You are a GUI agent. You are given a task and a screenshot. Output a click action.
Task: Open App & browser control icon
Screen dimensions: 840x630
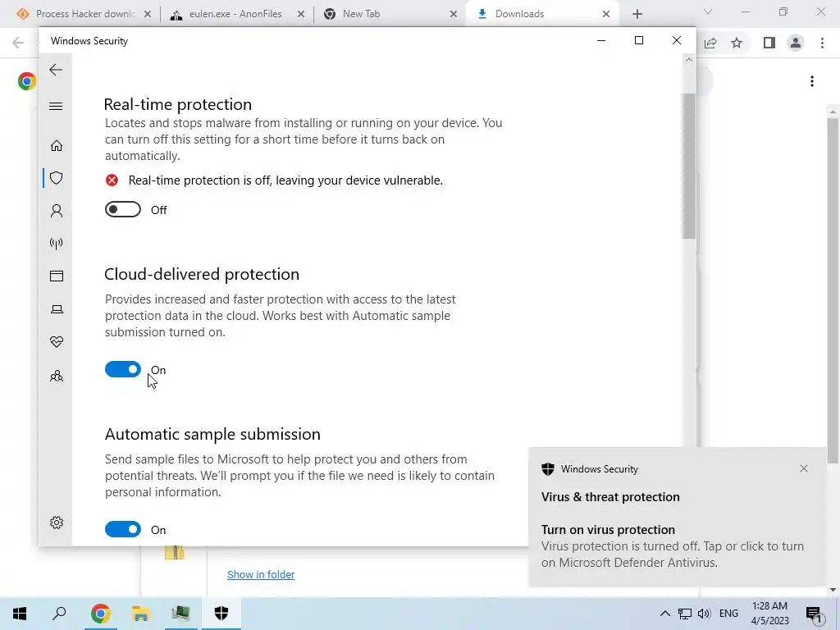pyautogui.click(x=57, y=276)
